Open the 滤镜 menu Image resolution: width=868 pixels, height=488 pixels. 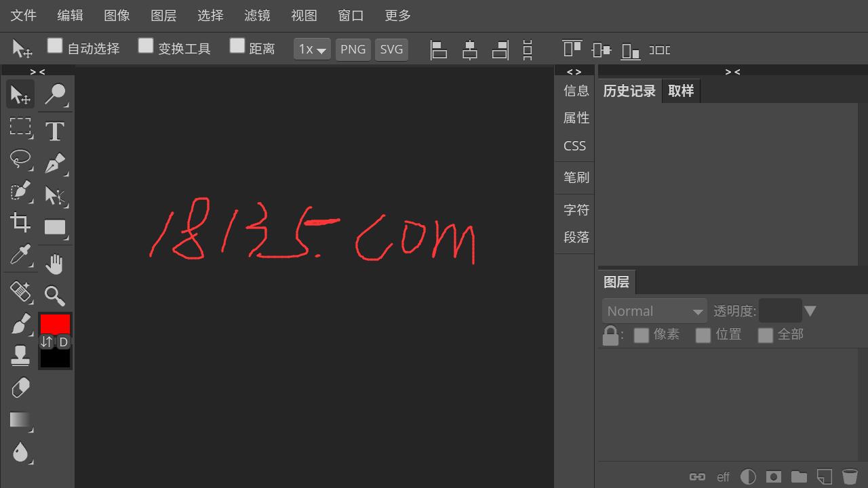point(258,16)
